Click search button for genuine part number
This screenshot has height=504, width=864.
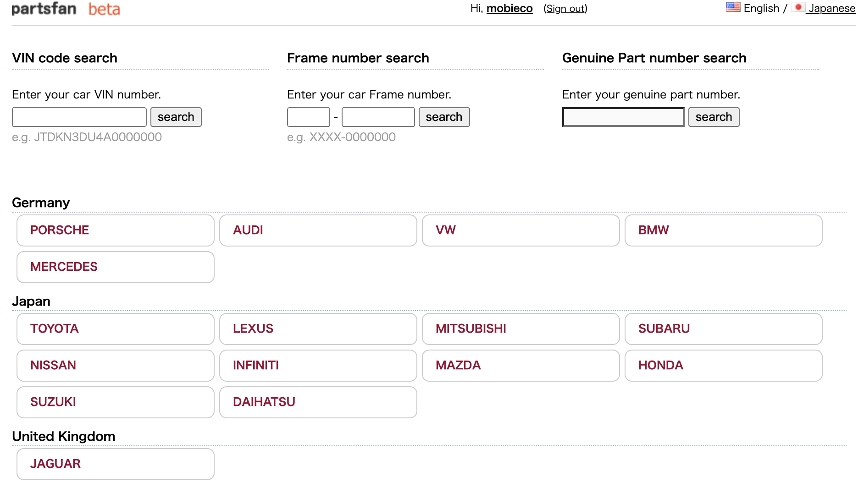(x=714, y=117)
